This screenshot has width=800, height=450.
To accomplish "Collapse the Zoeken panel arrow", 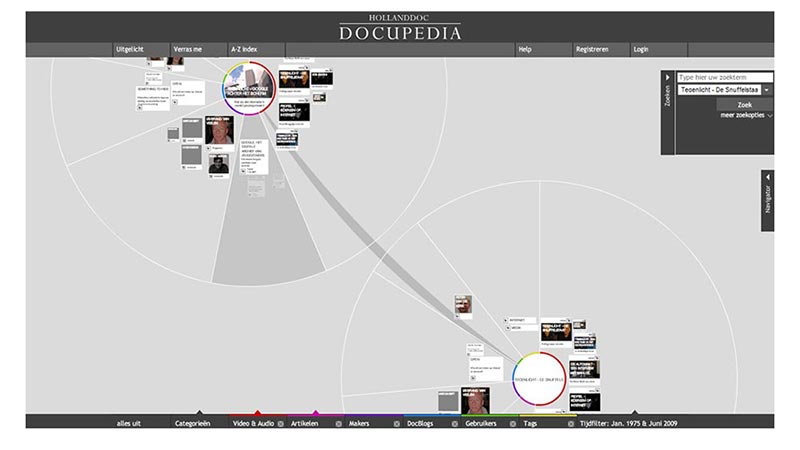I will pyautogui.click(x=667, y=76).
